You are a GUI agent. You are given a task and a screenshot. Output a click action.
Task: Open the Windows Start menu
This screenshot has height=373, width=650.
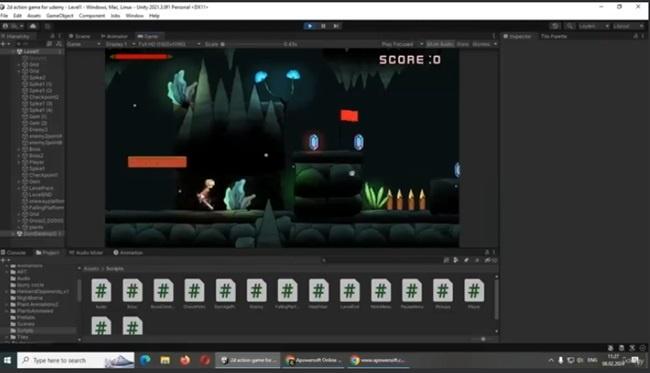point(7,360)
